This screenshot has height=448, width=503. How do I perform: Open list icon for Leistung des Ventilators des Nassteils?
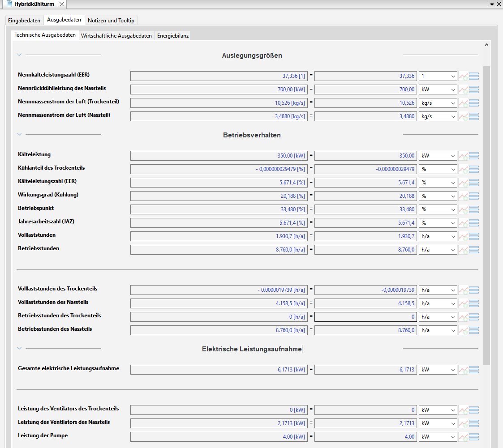click(474, 424)
